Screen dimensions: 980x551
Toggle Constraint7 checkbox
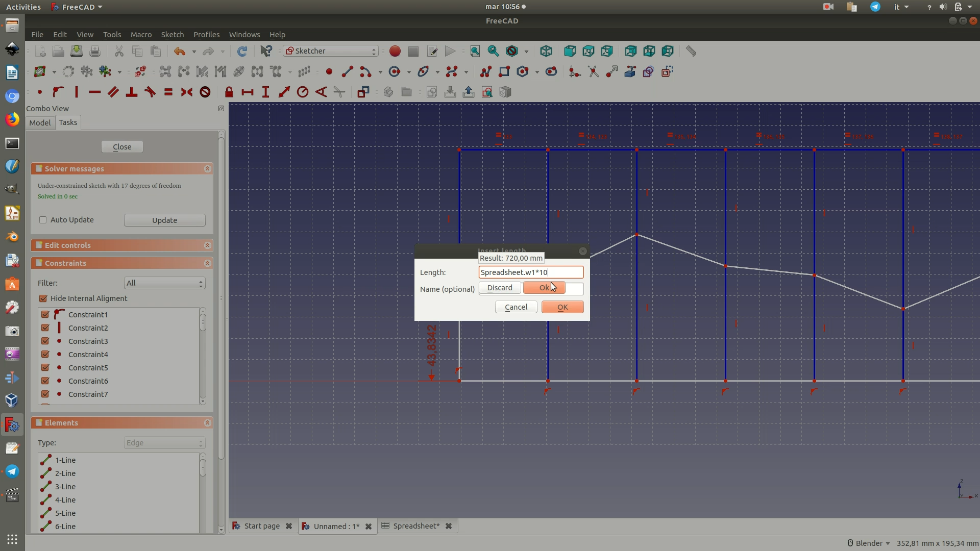[45, 394]
